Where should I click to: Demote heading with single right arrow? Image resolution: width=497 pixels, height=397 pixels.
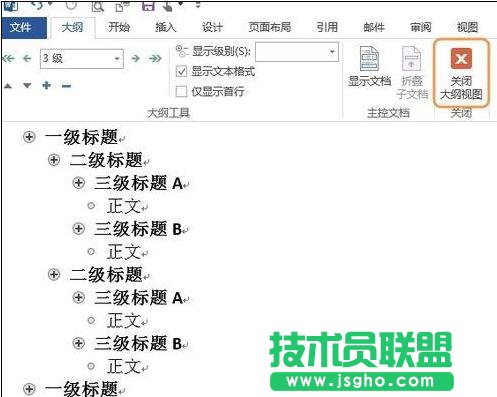tap(135, 59)
